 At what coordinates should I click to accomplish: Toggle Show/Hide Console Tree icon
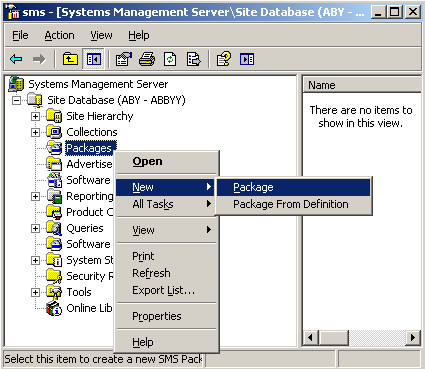point(94,59)
